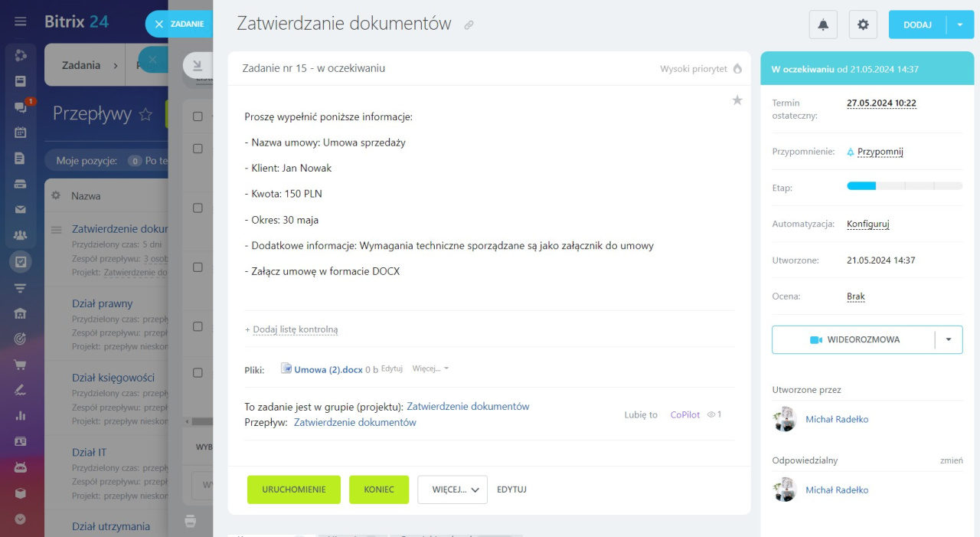Copy task link via chain icon

click(469, 25)
